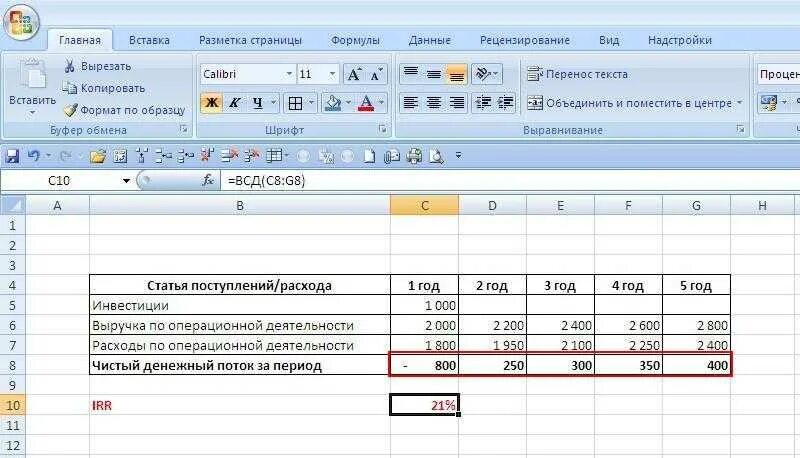
Task: Expand the Вставить paste options arrow
Action: (32, 113)
